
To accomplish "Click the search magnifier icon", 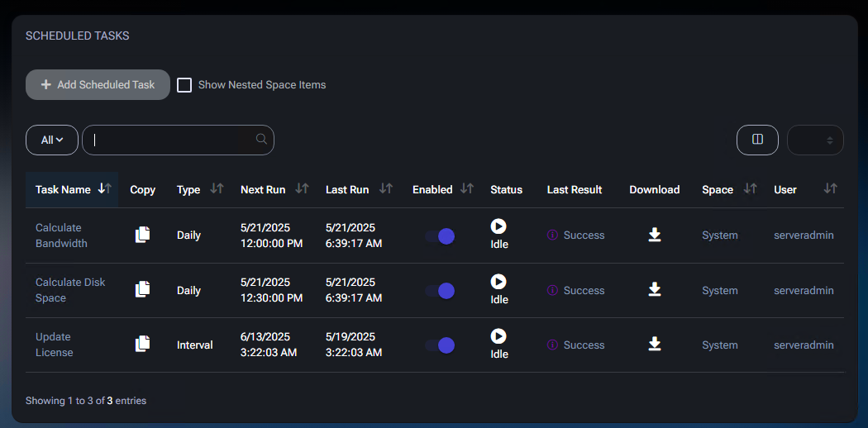I will [x=261, y=139].
